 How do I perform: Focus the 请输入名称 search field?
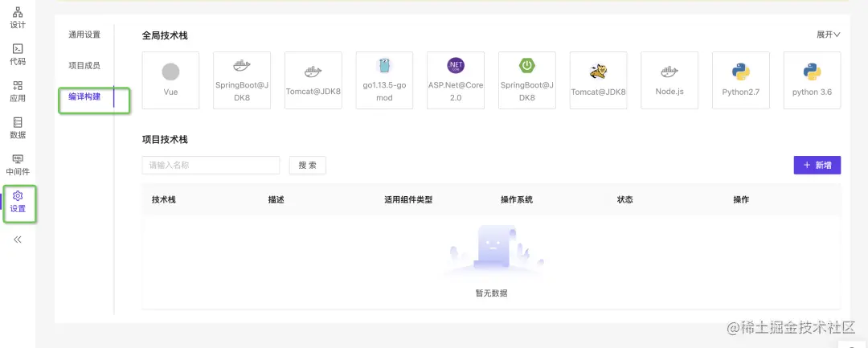pyautogui.click(x=211, y=165)
